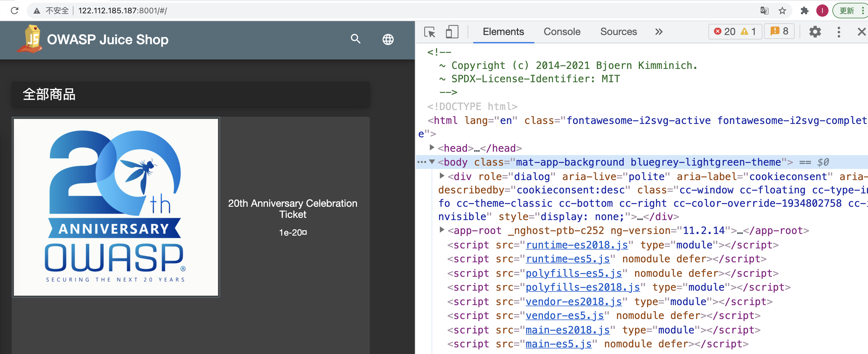This screenshot has width=868, height=354.
Task: Open DevTools settings gear
Action: click(x=815, y=32)
